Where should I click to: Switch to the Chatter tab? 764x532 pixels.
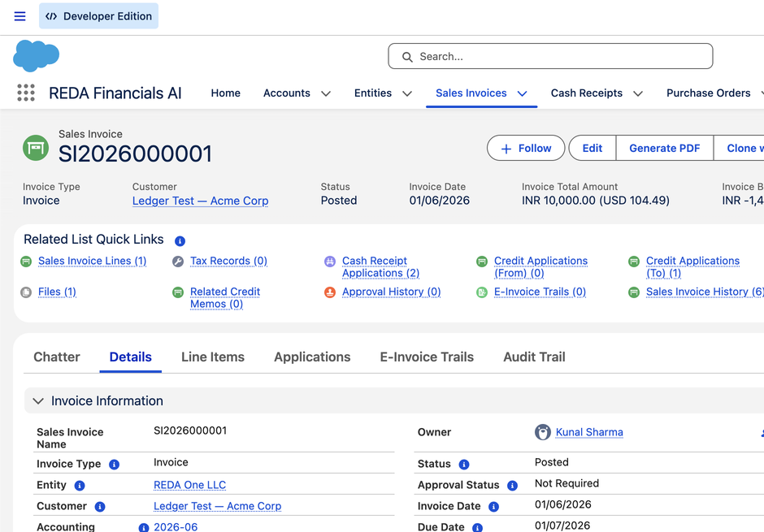click(x=57, y=357)
